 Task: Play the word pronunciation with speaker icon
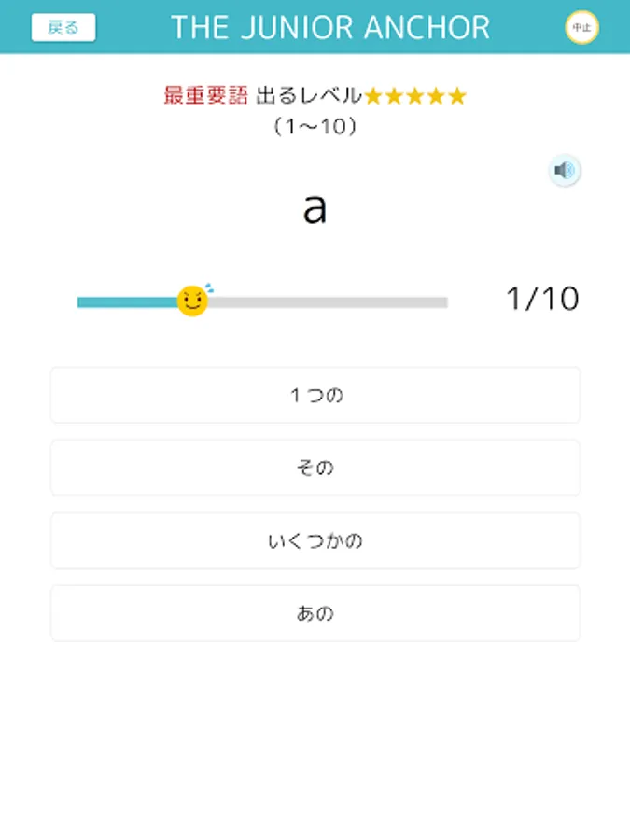564,171
